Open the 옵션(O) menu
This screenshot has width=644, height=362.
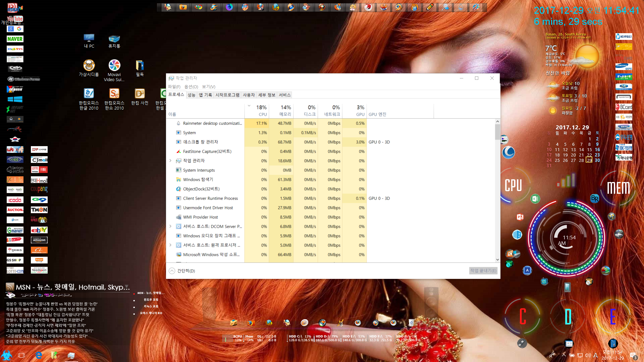coord(191,87)
